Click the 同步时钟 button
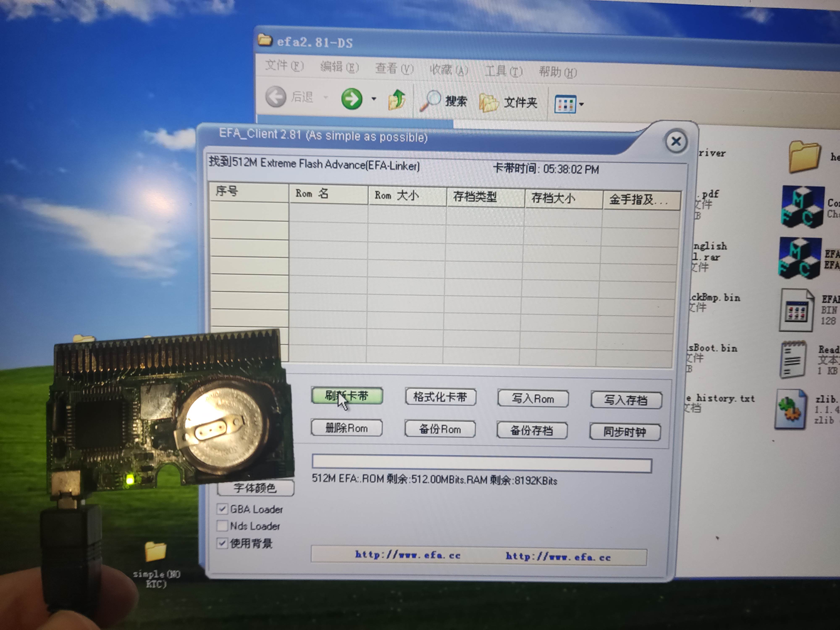840x630 pixels. coord(625,432)
